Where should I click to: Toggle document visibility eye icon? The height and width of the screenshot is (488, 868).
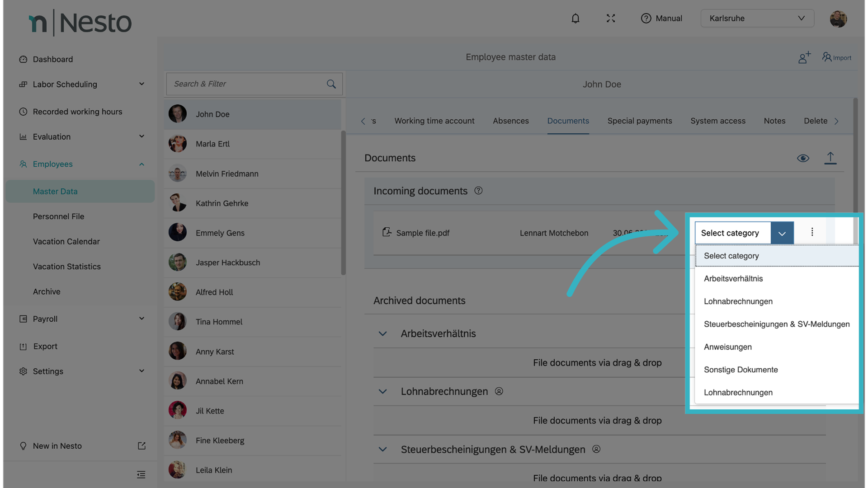pyautogui.click(x=803, y=158)
